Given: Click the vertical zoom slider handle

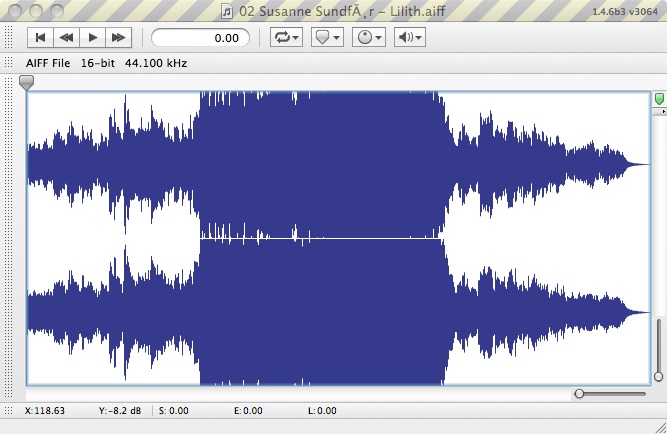Looking at the screenshot, I should point(658,377).
